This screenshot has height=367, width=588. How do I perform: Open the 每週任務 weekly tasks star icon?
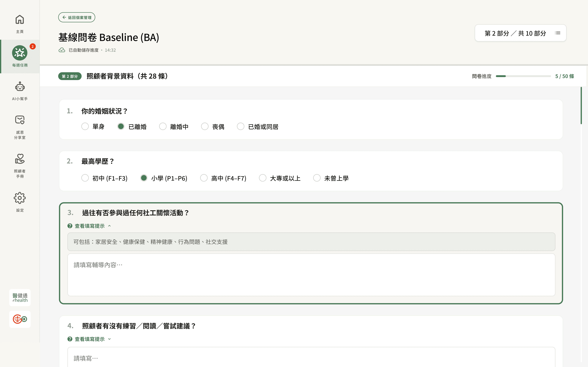pyautogui.click(x=20, y=53)
